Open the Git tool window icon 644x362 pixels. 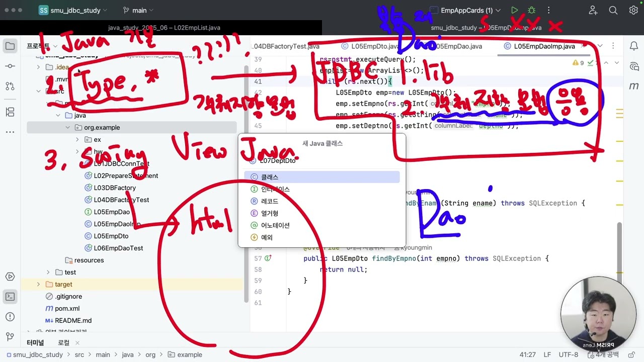point(10,336)
